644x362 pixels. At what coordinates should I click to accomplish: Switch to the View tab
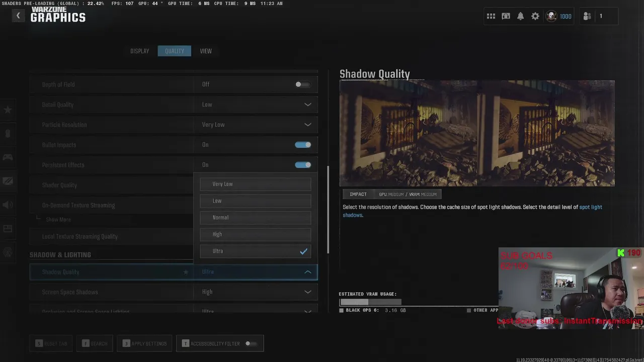coord(206,51)
